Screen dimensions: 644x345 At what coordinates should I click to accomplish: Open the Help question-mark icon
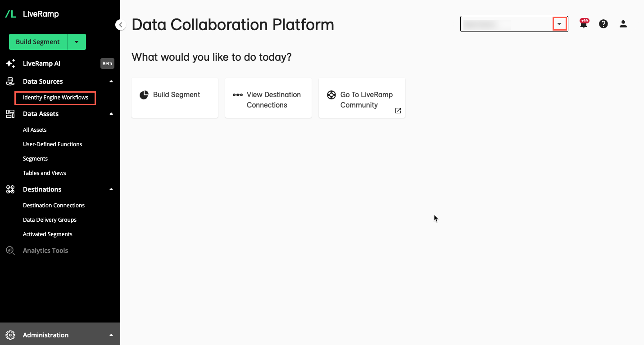coord(603,24)
